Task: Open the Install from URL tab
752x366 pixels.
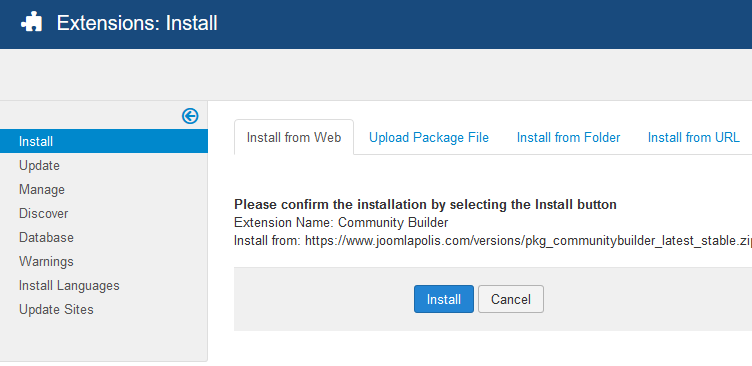Action: (693, 138)
